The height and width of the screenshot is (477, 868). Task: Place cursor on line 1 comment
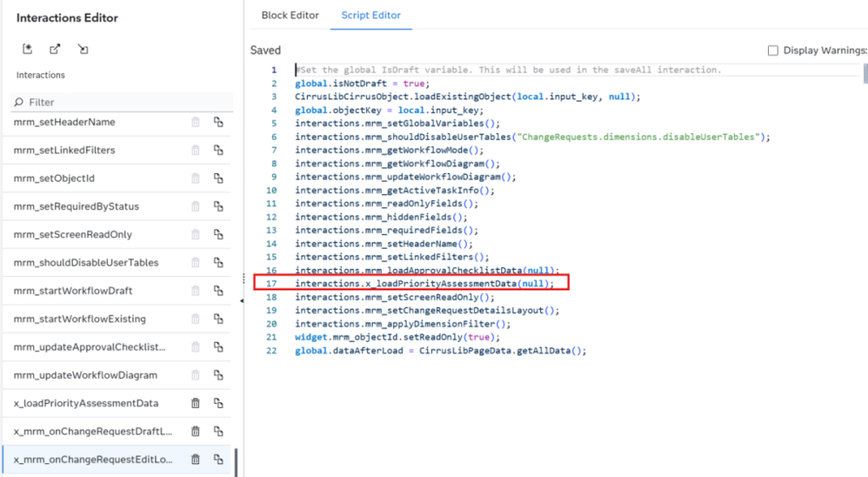point(508,70)
